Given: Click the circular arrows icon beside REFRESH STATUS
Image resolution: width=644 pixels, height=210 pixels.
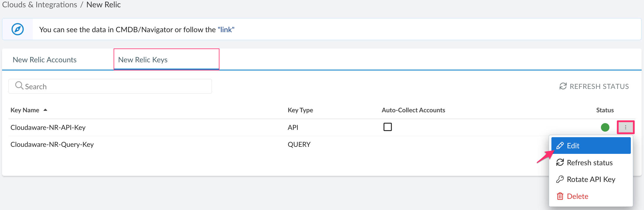Looking at the screenshot, I should click(x=563, y=86).
